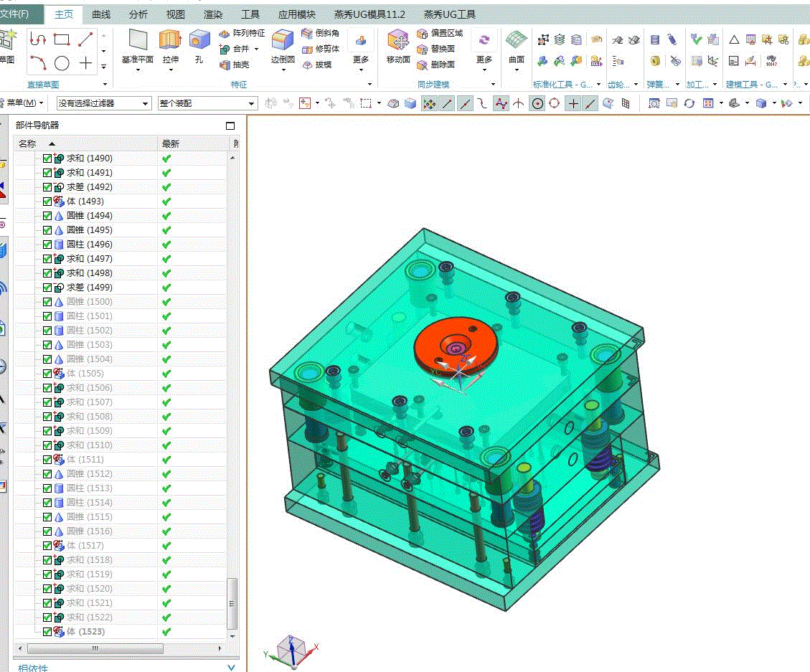Open the 应用模块 tab

[x=297, y=14]
